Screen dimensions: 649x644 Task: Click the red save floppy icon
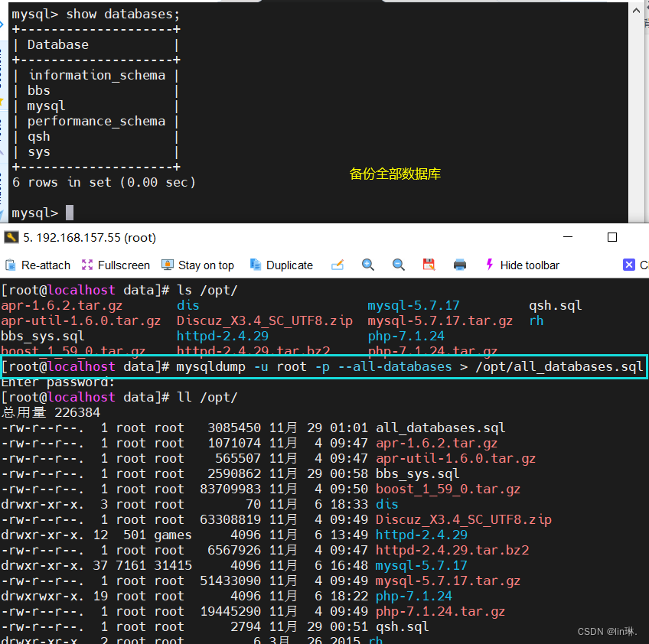tap(429, 265)
